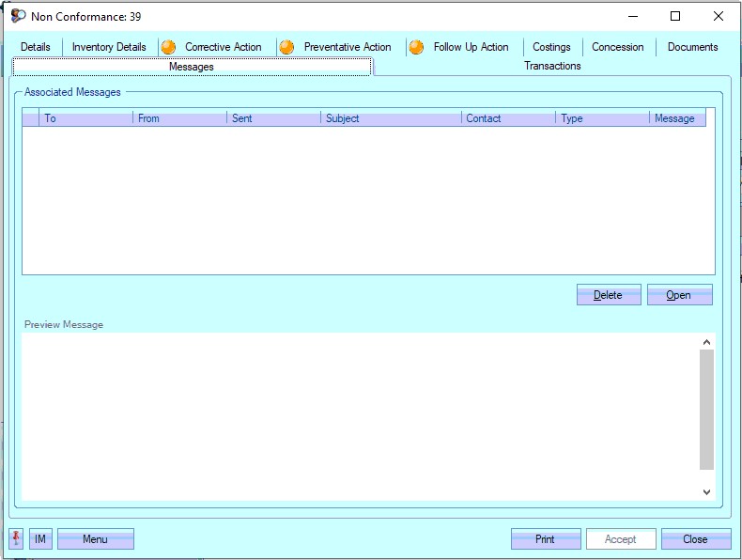Click the orange indicator beside Preventative Action

[x=286, y=47]
